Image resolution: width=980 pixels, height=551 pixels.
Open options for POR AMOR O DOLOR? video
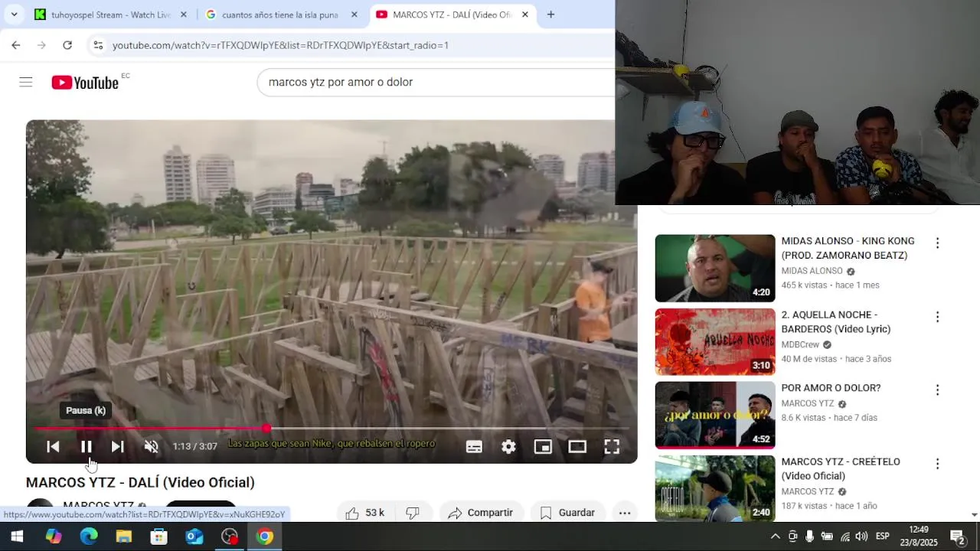[937, 390]
